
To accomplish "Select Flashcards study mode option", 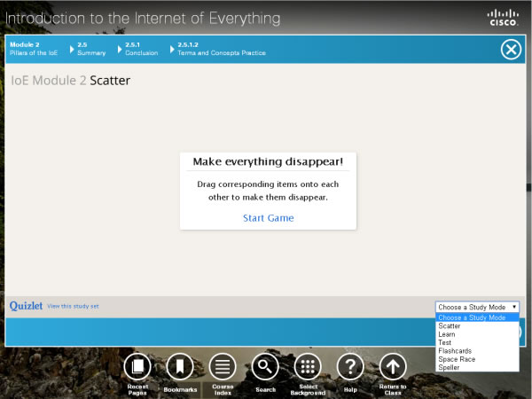I will (x=455, y=351).
